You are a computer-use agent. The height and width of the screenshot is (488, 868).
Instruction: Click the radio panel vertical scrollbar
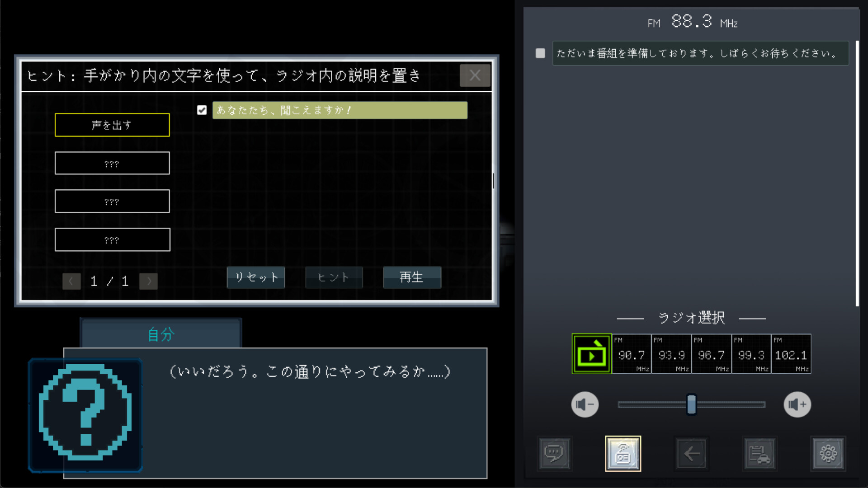coord(857,174)
